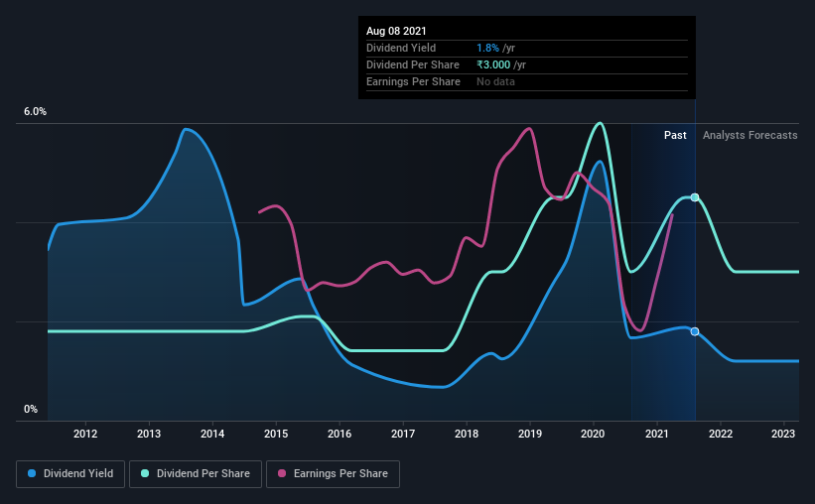Image resolution: width=815 pixels, height=504 pixels.
Task: Click the blue Dividend Yield legend dot
Action: coord(32,473)
